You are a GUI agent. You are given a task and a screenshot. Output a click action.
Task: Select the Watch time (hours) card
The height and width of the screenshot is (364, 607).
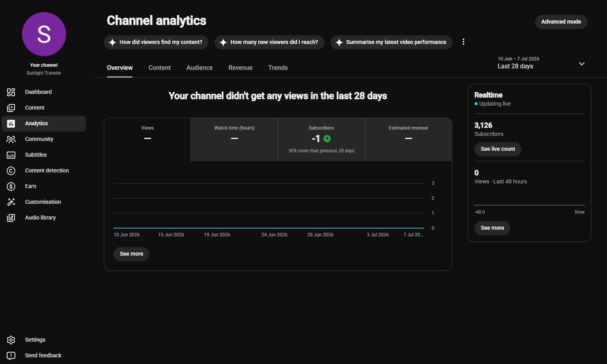[x=234, y=140]
